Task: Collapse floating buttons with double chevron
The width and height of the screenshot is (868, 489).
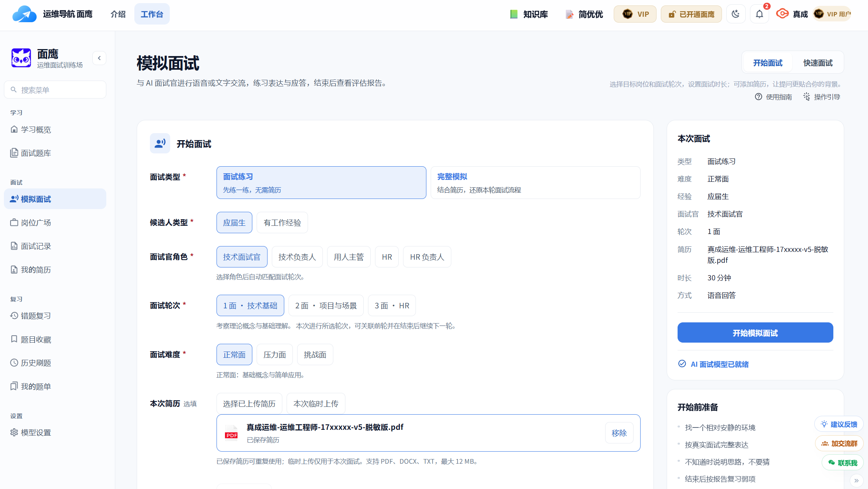Action: pyautogui.click(x=856, y=481)
